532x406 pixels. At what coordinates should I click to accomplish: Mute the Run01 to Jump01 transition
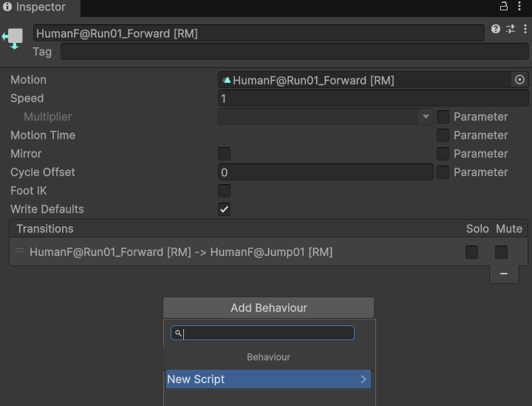coord(501,252)
